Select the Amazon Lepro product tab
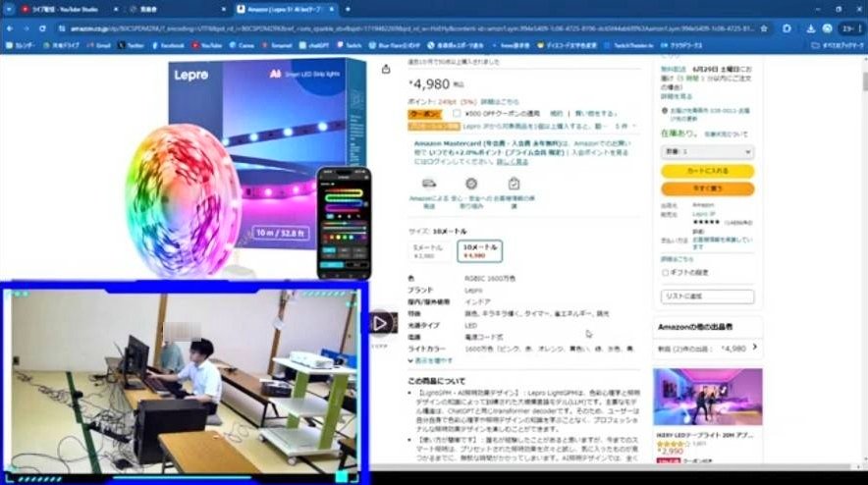The height and width of the screenshot is (485, 868). point(285,10)
